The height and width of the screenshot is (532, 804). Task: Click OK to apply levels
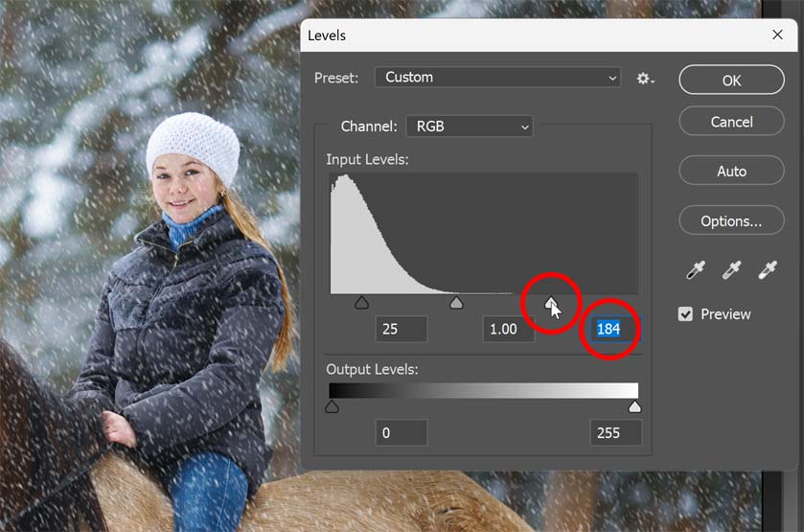(x=731, y=80)
